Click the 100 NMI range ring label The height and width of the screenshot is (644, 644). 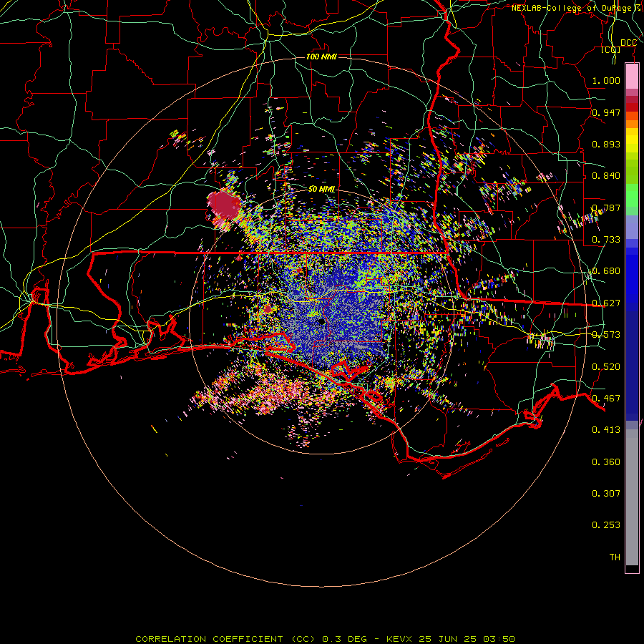pos(321,57)
